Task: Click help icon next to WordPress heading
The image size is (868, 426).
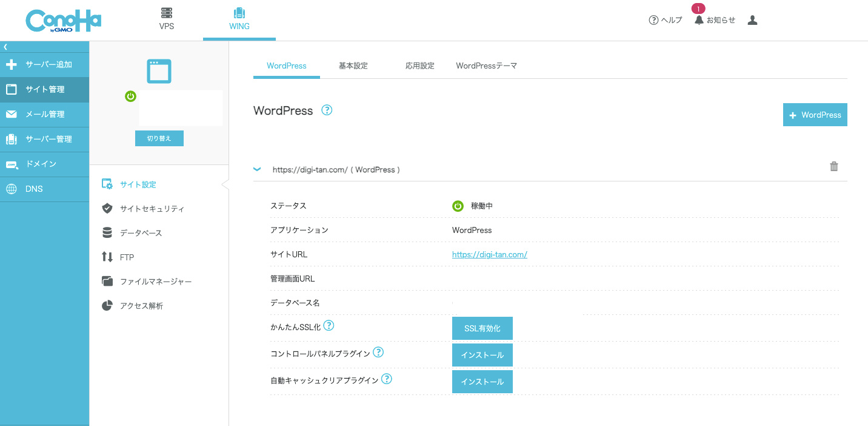Action: tap(327, 110)
